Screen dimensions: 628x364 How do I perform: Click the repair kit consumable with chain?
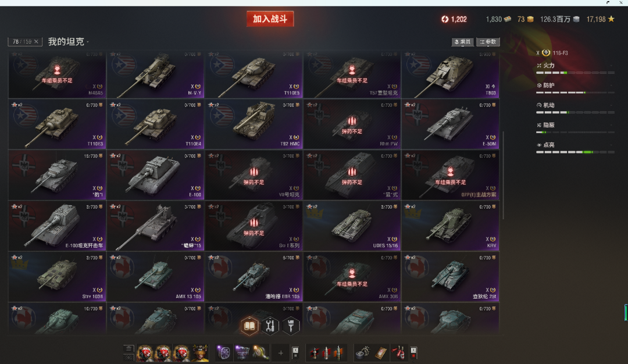(x=363, y=353)
